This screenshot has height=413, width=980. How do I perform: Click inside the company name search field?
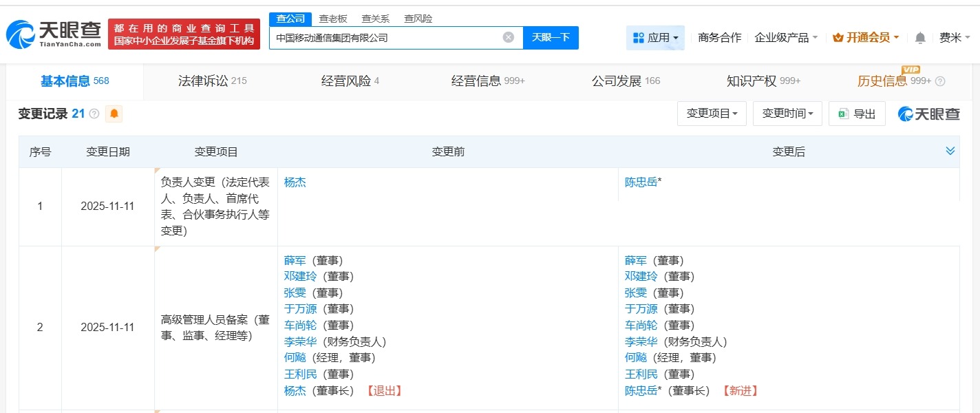click(x=385, y=38)
